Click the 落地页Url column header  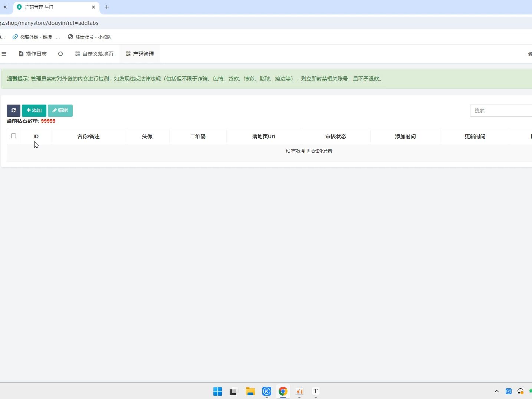[x=264, y=136]
